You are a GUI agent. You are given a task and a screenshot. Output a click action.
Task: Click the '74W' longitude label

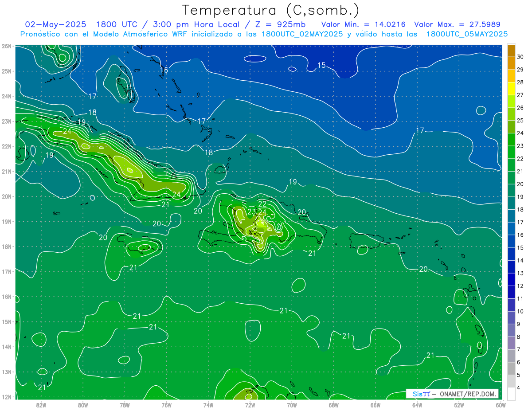pos(208,405)
